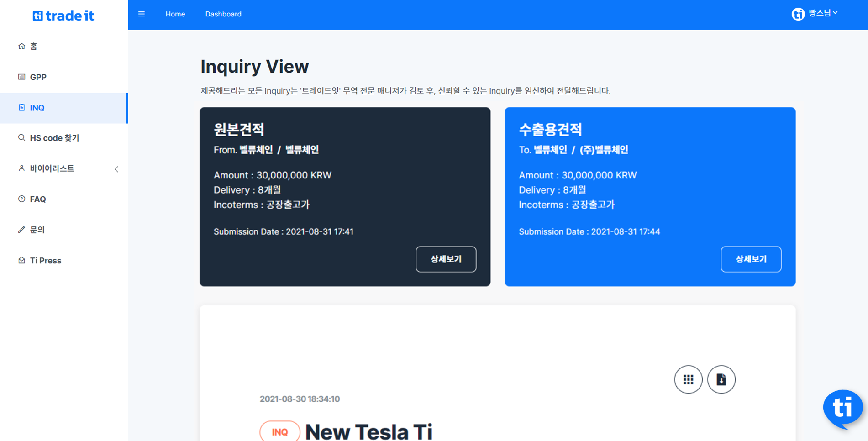The width and height of the screenshot is (868, 441).
Task: Open Dashboard in the top navigation
Action: pos(223,14)
